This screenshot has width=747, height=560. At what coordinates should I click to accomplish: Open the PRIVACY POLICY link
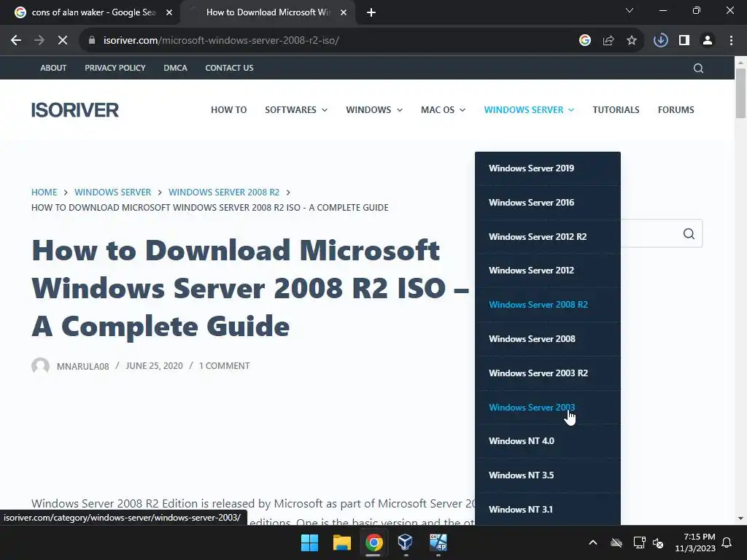click(x=115, y=68)
